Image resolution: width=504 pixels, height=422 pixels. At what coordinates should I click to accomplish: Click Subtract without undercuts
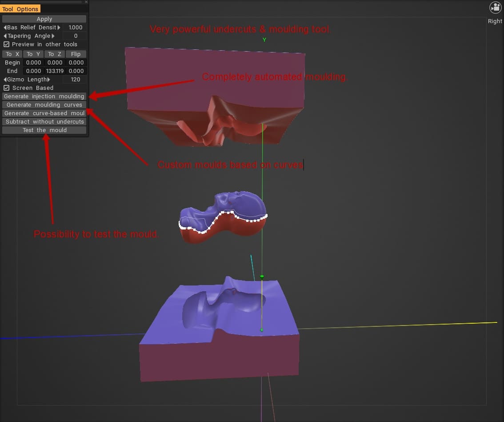pos(44,121)
